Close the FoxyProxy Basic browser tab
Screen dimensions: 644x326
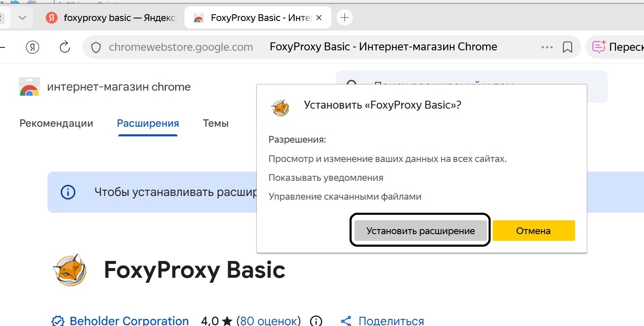click(319, 18)
